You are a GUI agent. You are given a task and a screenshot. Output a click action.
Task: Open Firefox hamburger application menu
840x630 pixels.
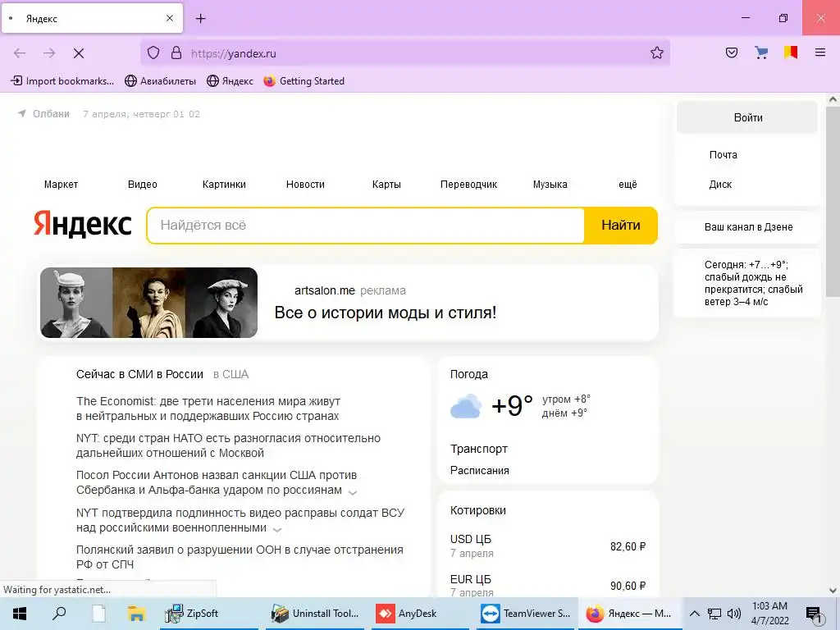click(x=820, y=52)
